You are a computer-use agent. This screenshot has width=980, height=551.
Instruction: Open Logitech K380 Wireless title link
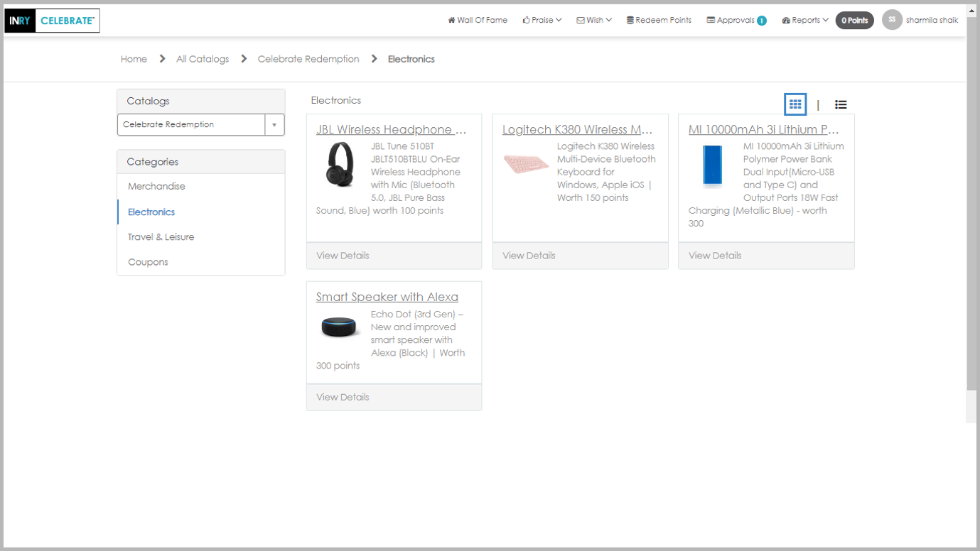pos(577,129)
